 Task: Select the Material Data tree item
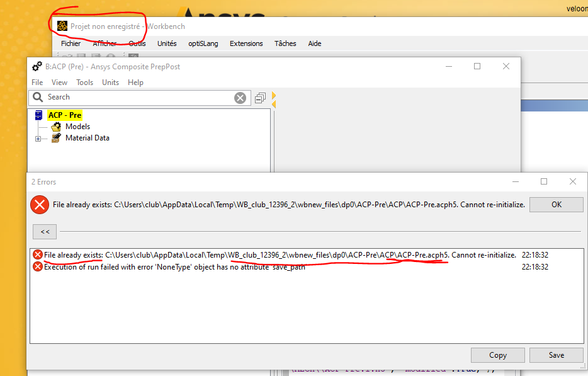pyautogui.click(x=88, y=138)
